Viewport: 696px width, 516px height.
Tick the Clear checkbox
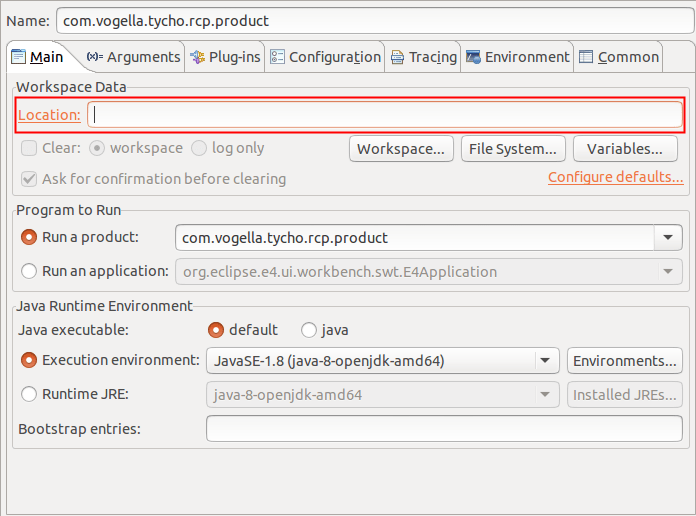pos(29,148)
